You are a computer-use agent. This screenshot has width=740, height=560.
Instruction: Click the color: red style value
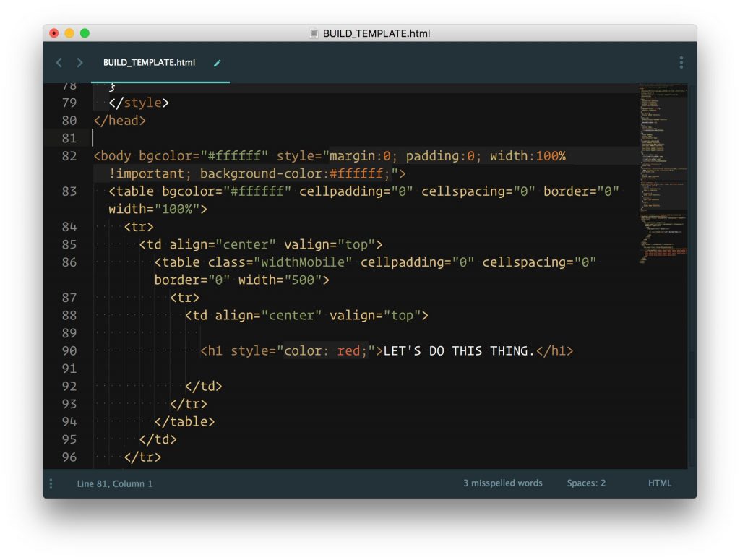326,351
